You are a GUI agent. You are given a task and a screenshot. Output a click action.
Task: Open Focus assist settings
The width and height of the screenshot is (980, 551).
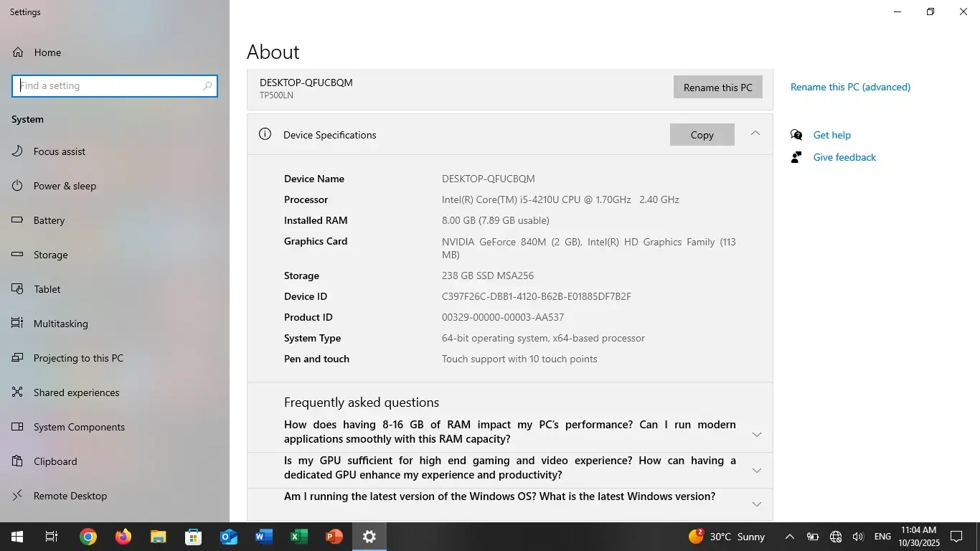click(x=59, y=151)
